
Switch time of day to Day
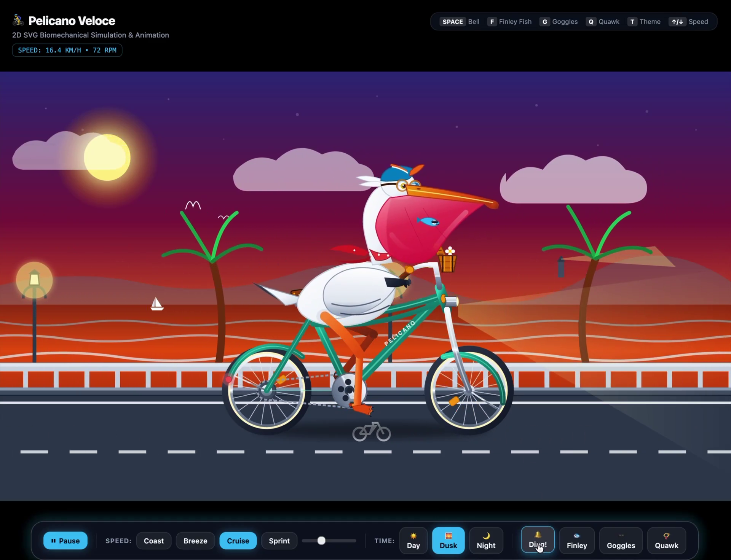413,540
